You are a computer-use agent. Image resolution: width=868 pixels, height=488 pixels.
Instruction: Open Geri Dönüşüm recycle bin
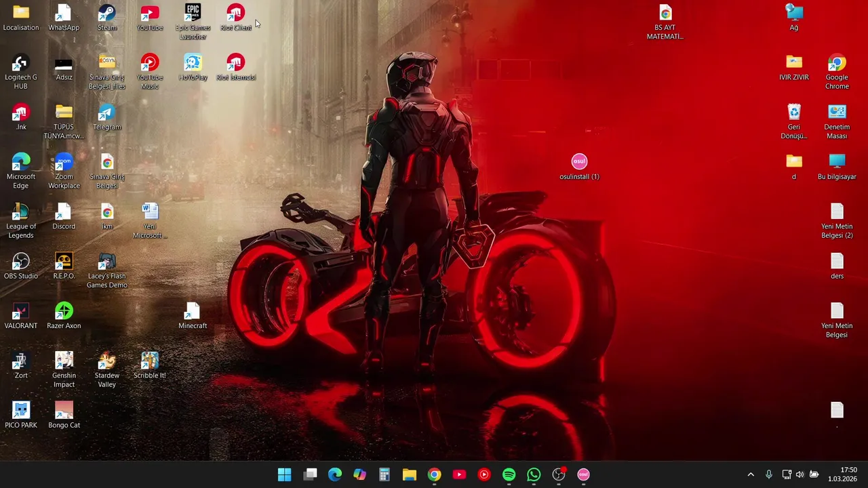pyautogui.click(x=794, y=122)
